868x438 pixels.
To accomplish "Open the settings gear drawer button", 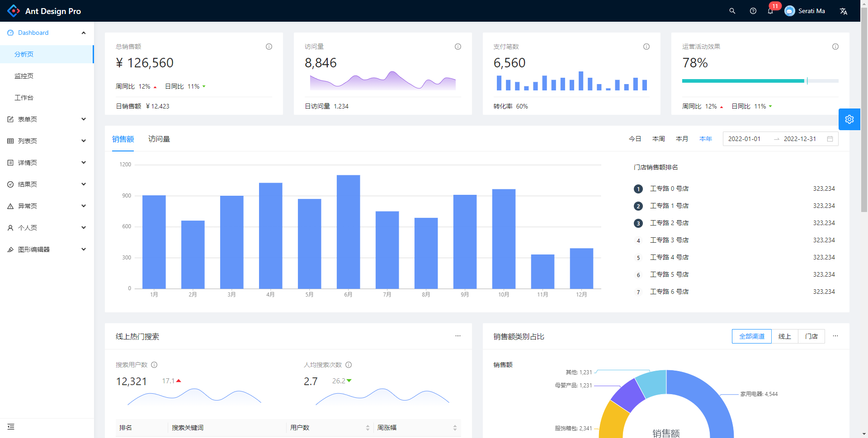I will pos(849,119).
